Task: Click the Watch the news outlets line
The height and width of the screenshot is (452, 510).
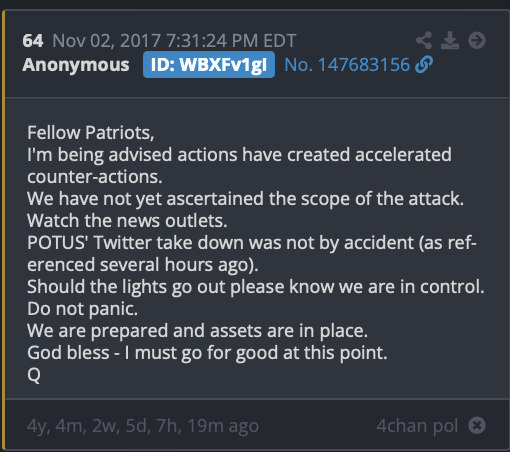Action: (x=127, y=221)
